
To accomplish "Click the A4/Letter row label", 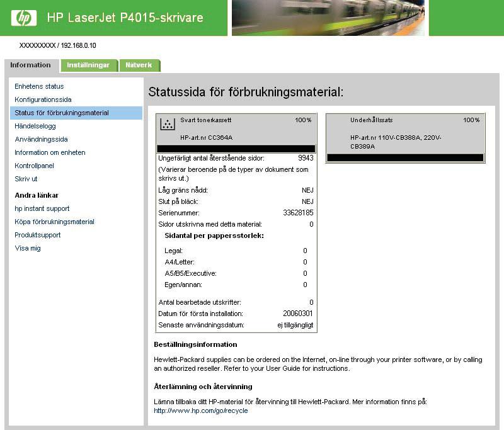I will click(180, 262).
